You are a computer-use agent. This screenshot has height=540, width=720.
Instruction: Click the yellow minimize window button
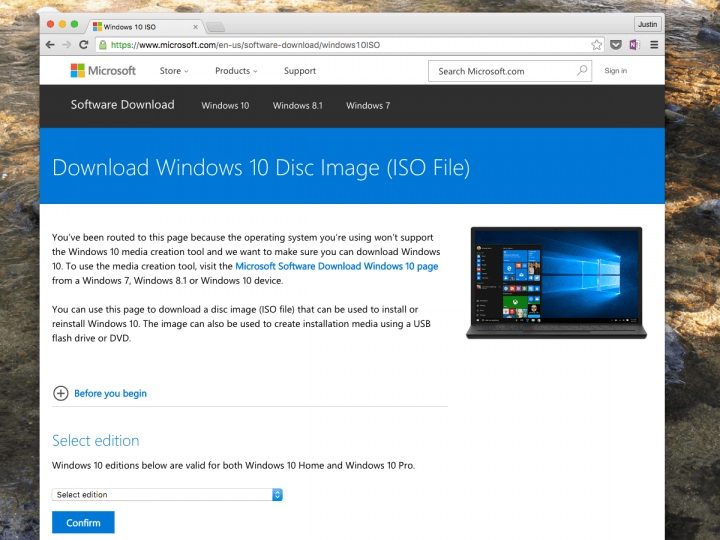coord(62,24)
